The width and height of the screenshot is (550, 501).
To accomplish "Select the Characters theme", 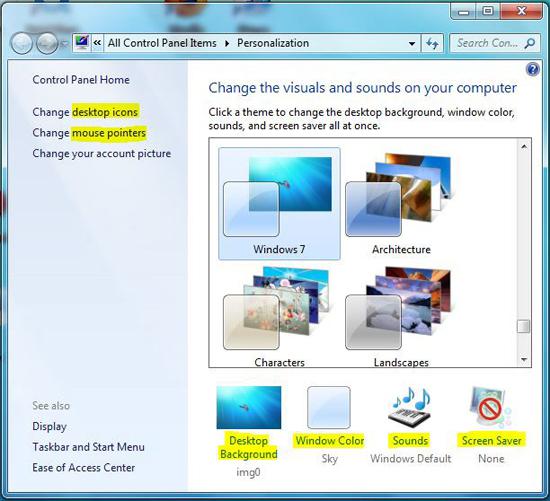I will click(279, 316).
